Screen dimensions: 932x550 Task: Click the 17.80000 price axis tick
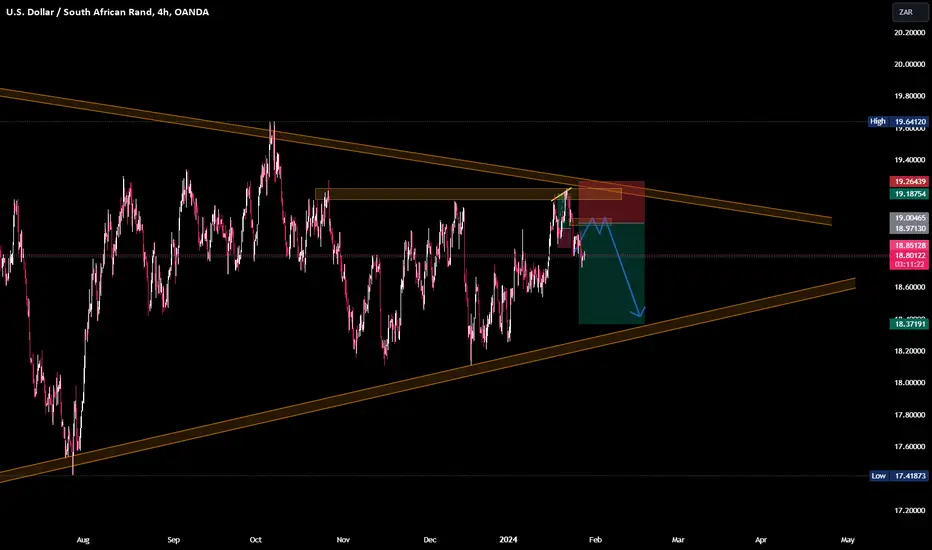pos(909,415)
